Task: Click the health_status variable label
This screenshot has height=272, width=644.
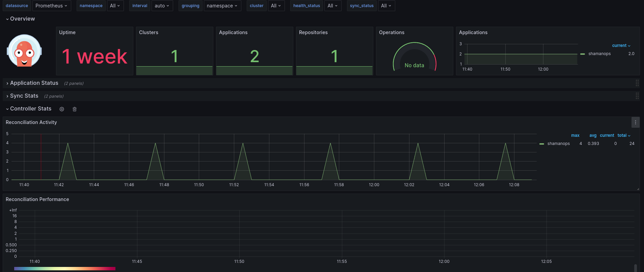Action: 306,6
